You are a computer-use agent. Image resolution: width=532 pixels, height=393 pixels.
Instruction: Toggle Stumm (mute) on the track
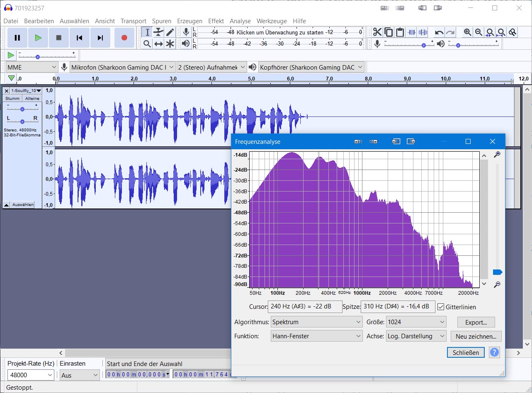pos(12,98)
